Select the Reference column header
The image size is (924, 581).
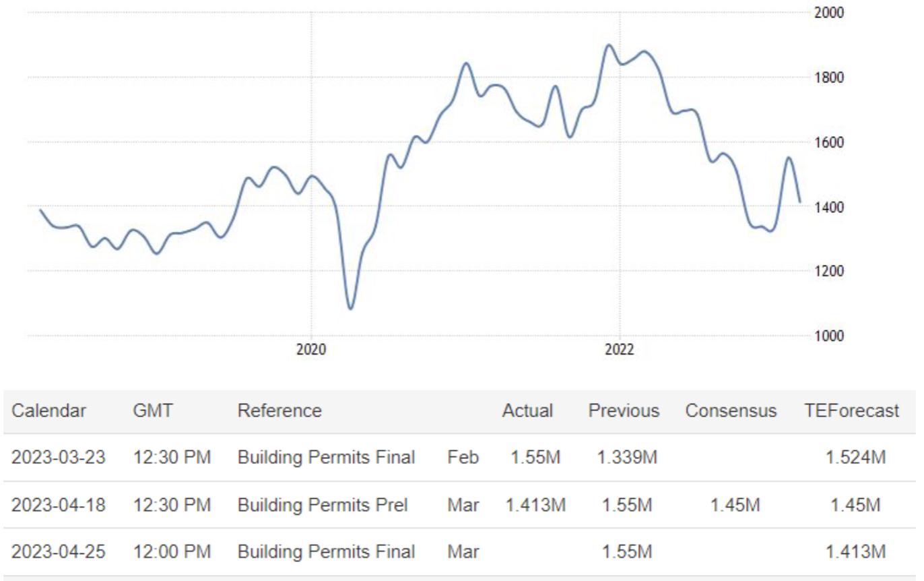tap(279, 410)
